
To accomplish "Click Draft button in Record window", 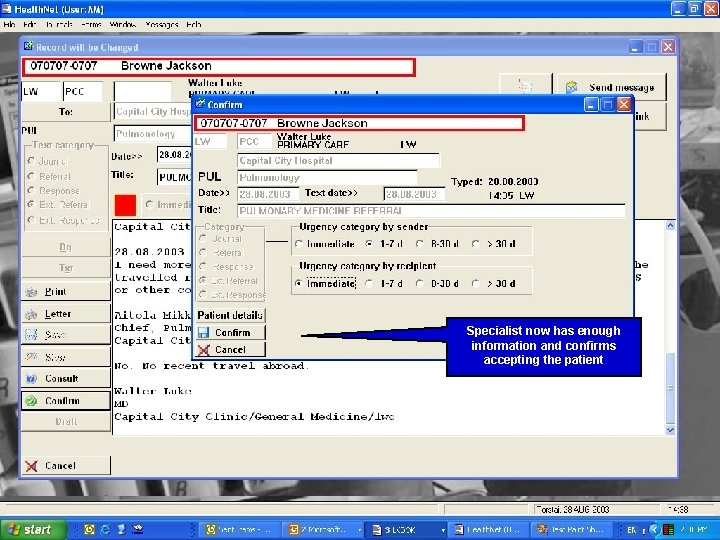I will [x=66, y=421].
